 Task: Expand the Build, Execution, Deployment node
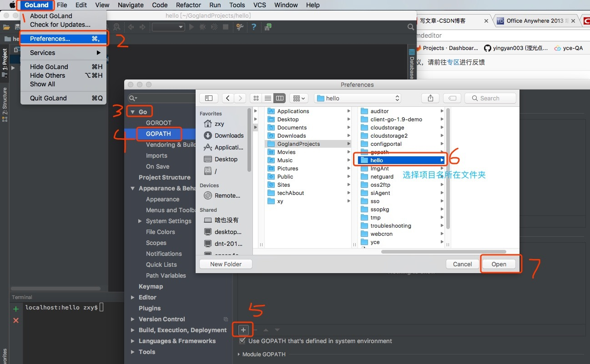pyautogui.click(x=133, y=330)
